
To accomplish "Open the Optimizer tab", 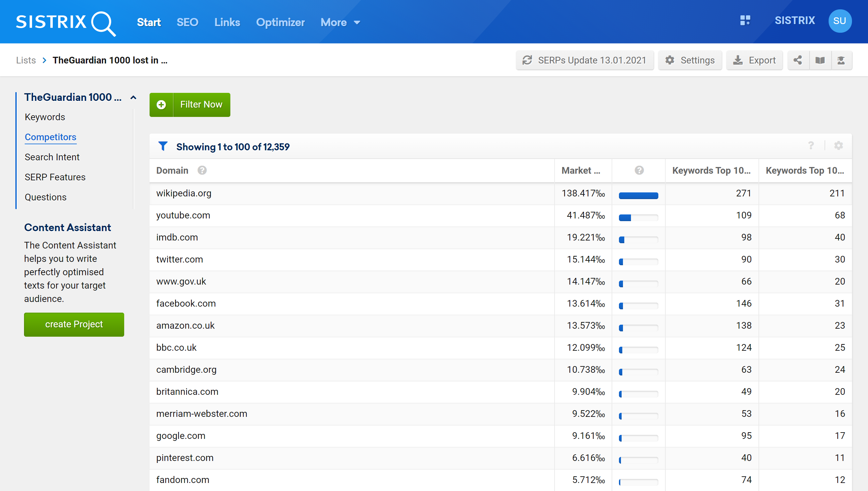I will click(x=280, y=22).
